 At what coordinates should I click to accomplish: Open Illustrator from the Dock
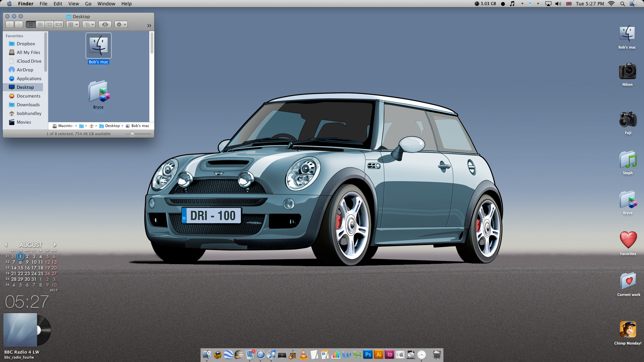click(379, 355)
